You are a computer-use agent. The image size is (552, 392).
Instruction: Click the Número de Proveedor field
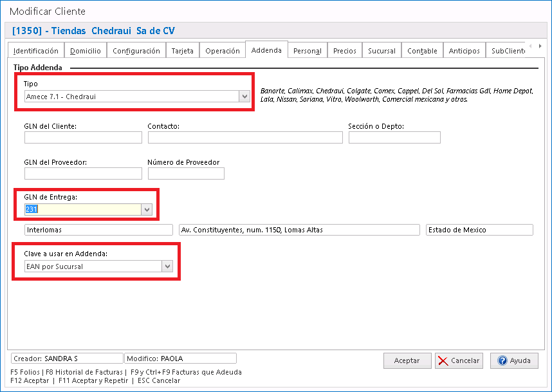[x=186, y=174]
